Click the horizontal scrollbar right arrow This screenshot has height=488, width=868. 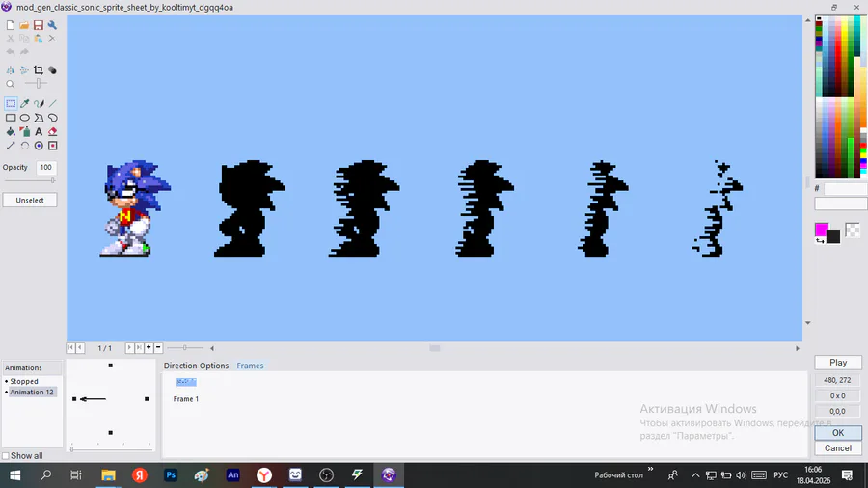click(x=798, y=348)
